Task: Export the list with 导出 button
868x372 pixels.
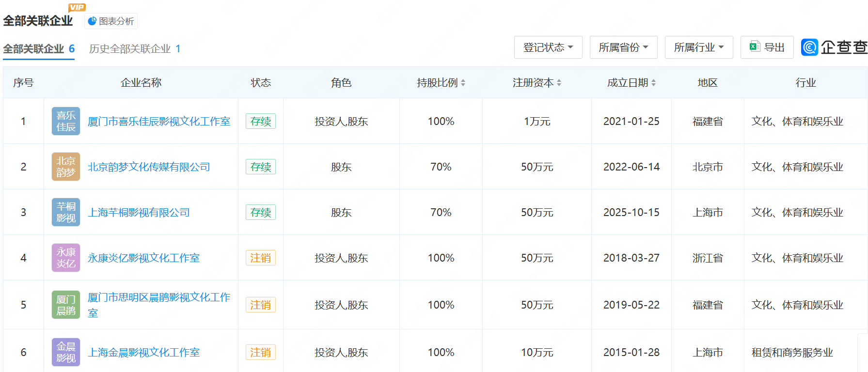Action: coord(767,47)
